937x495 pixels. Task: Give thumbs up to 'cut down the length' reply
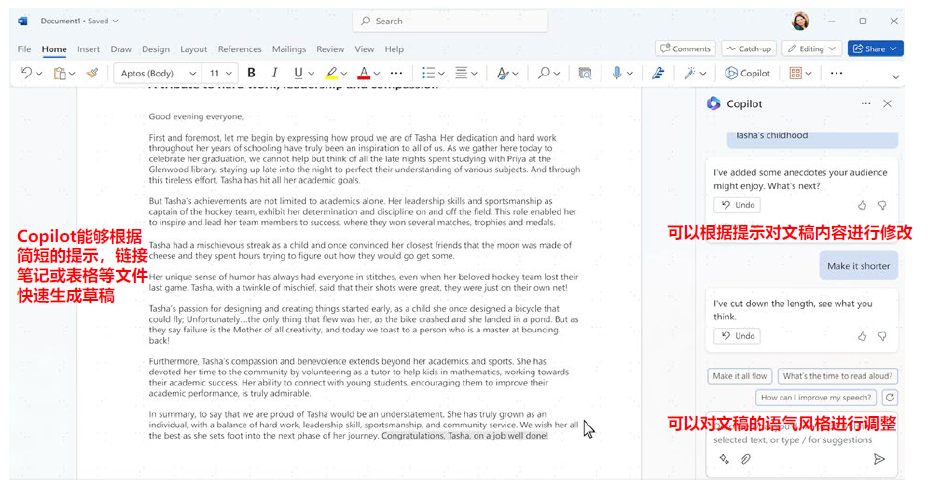click(x=862, y=337)
